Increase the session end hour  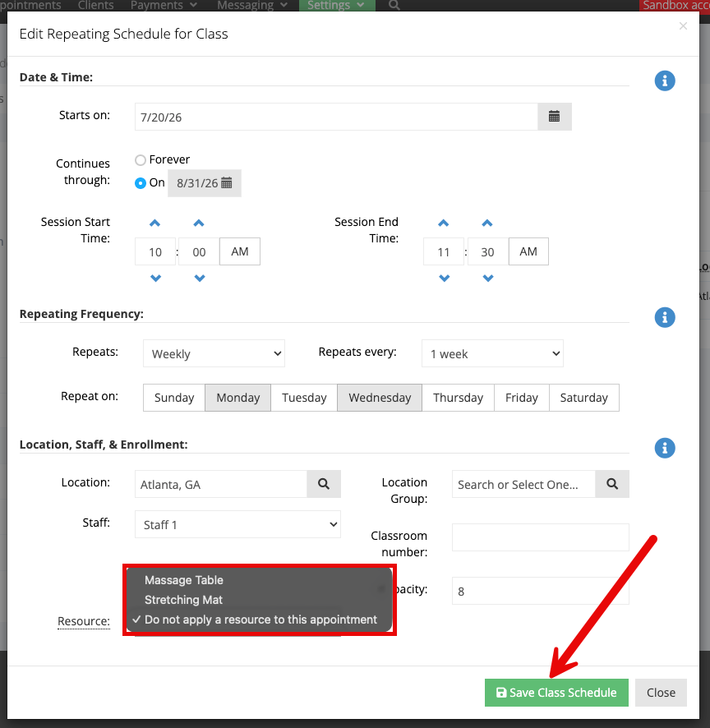click(444, 223)
